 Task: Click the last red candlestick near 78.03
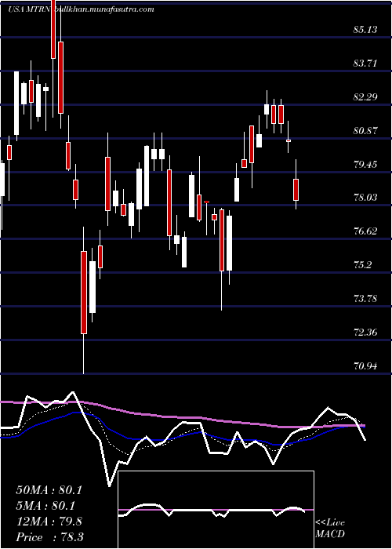click(x=296, y=190)
